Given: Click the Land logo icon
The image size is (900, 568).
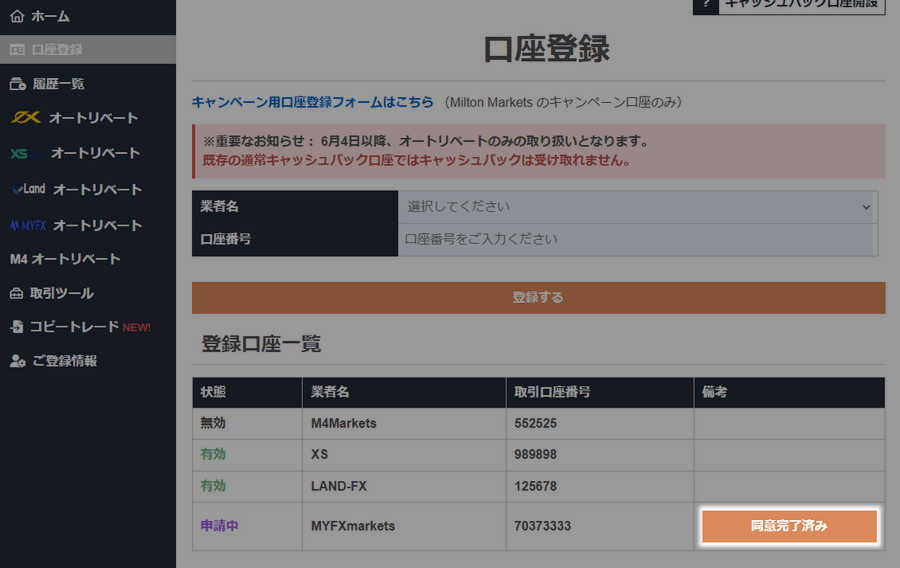Looking at the screenshot, I should (x=28, y=189).
